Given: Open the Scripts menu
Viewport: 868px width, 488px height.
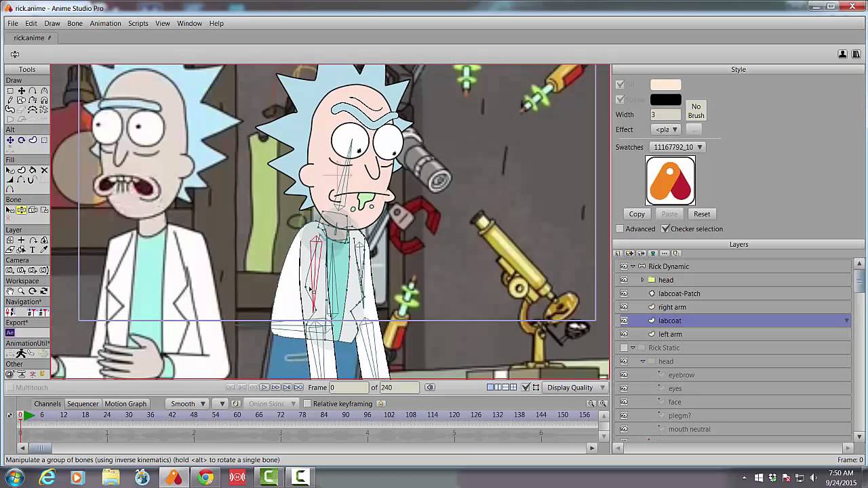Looking at the screenshot, I should pos(138,23).
